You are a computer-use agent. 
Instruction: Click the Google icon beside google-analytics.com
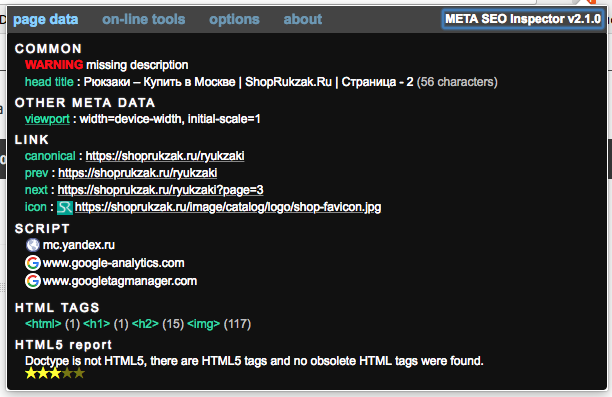tap(33, 263)
